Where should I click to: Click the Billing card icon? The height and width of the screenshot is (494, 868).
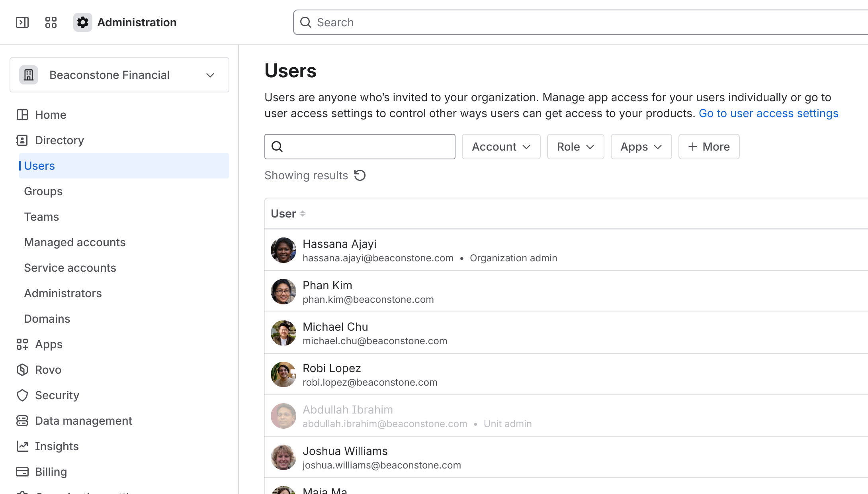(x=22, y=472)
